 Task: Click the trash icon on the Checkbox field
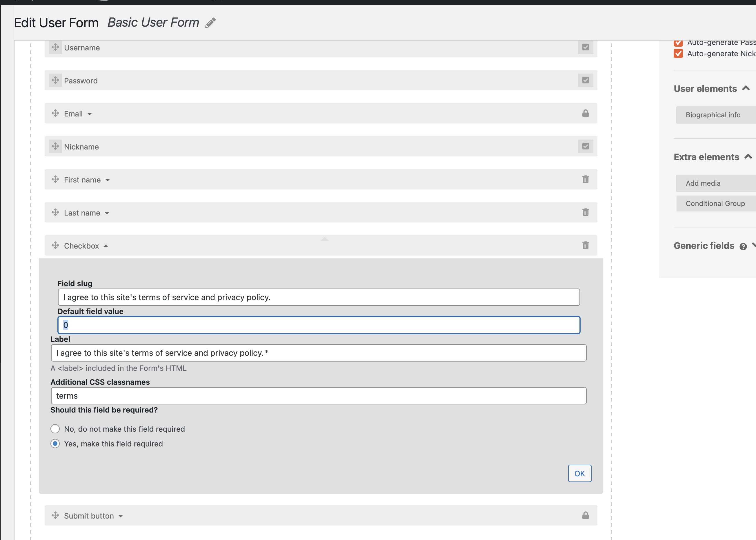tap(586, 245)
